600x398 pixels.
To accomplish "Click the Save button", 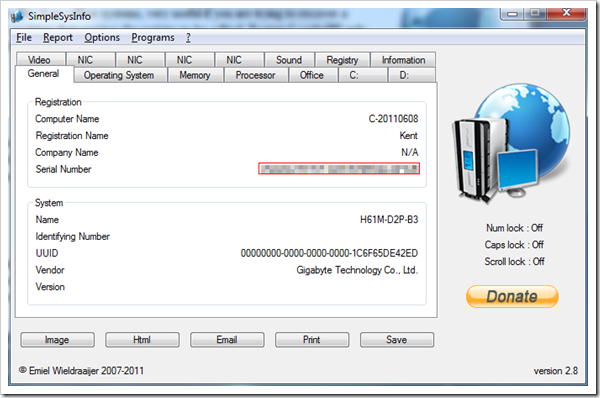I will [397, 340].
